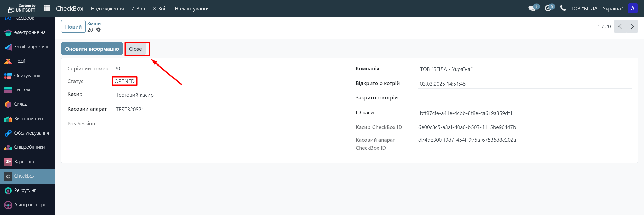Open the apps grid menu icon
Viewport: 644px width, 215px height.
(x=47, y=8)
